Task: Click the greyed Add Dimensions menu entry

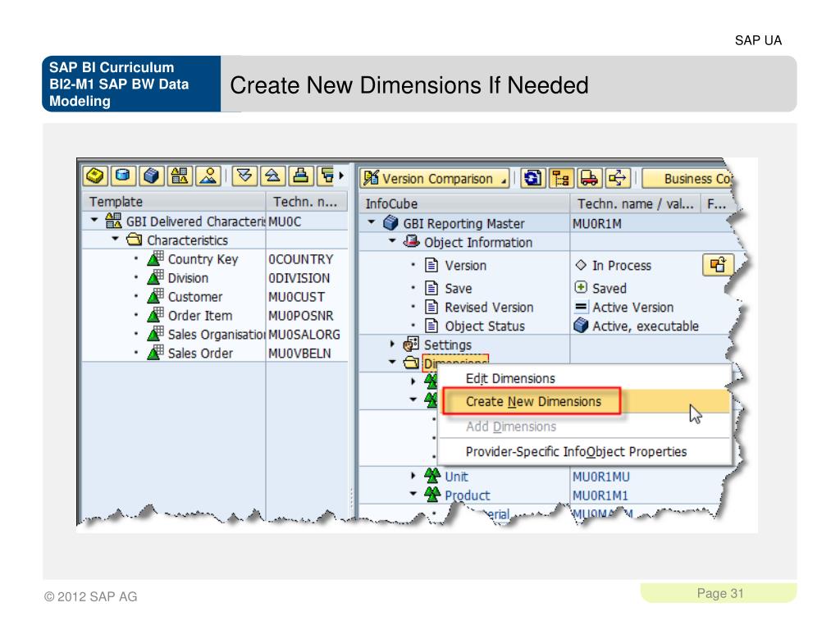Action: 510,427
